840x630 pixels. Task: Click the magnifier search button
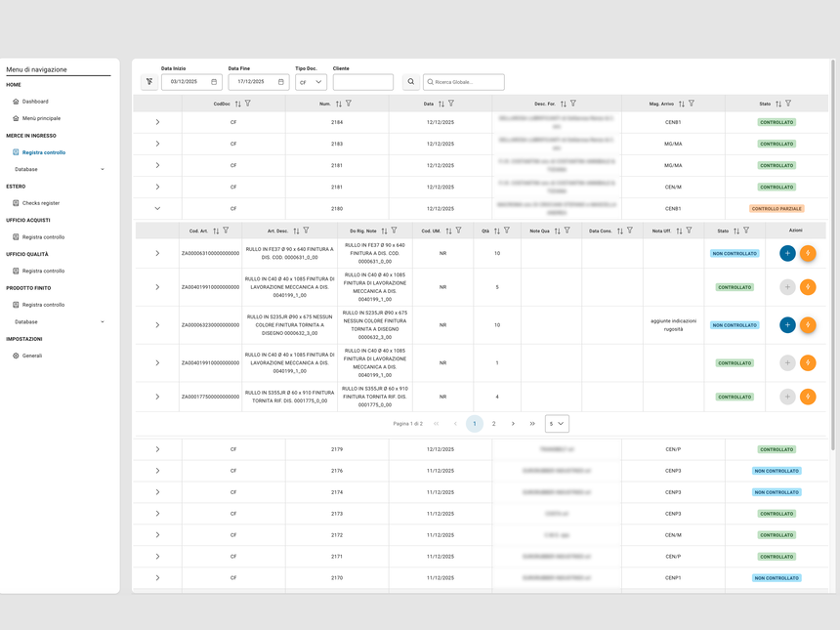411,82
